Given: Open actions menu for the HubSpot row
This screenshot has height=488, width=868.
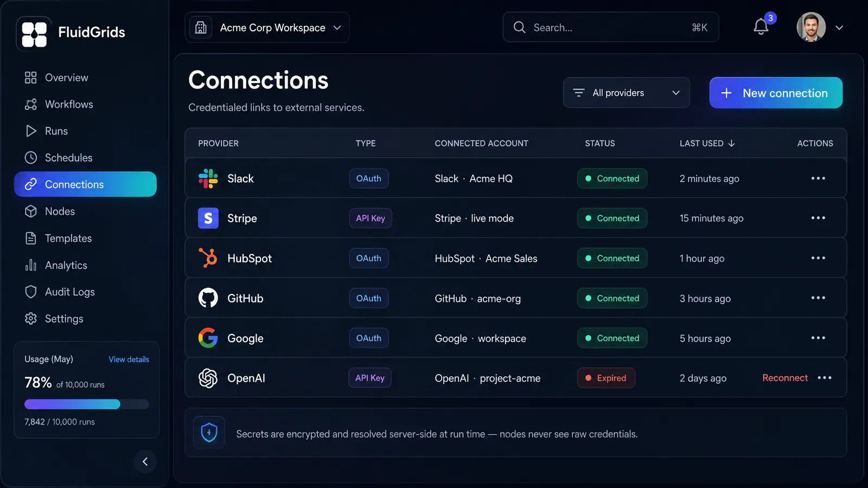Looking at the screenshot, I should tap(818, 258).
